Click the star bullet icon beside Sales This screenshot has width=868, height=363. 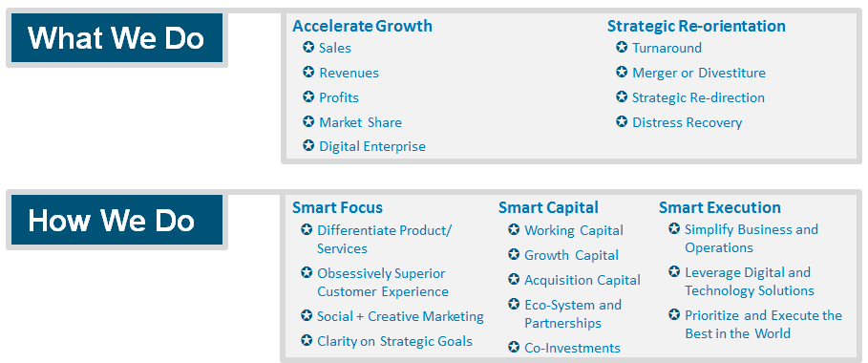tap(308, 47)
